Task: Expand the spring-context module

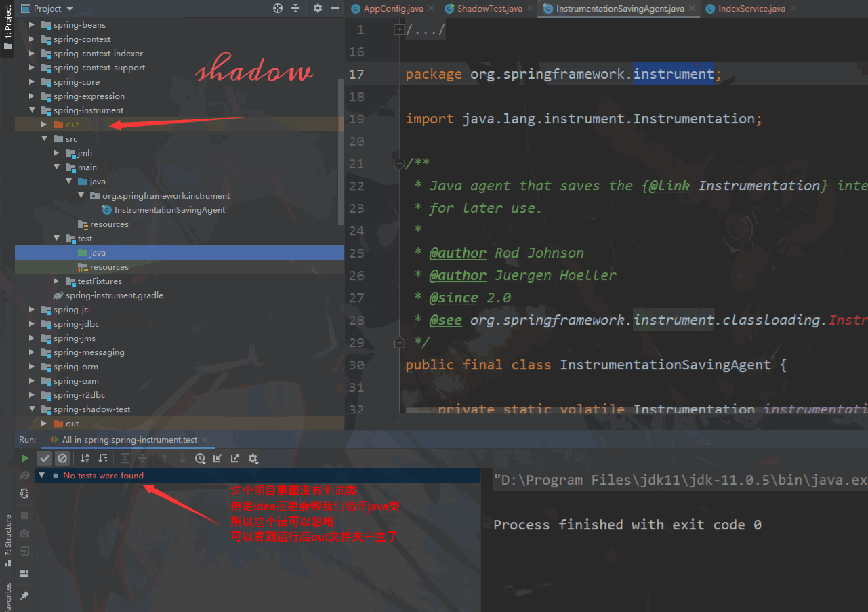Action: point(32,39)
